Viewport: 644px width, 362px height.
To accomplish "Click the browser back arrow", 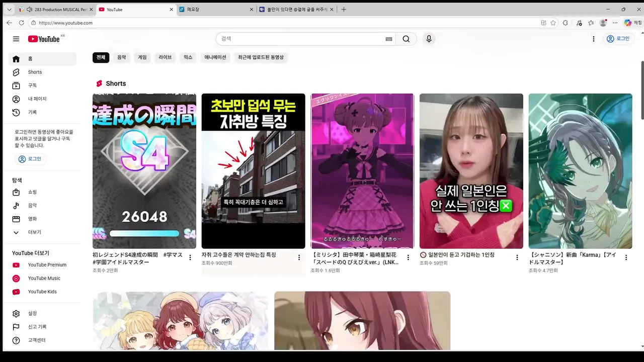I will pyautogui.click(x=9, y=23).
